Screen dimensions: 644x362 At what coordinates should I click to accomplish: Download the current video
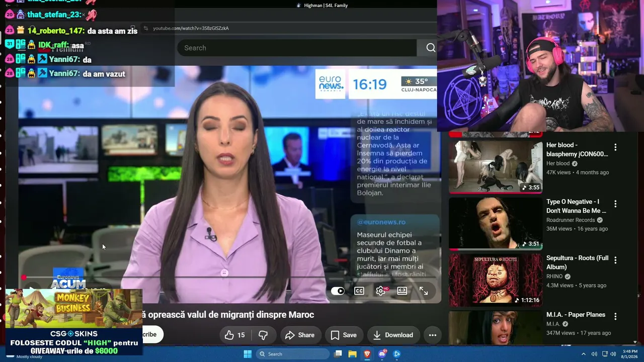pos(393,335)
